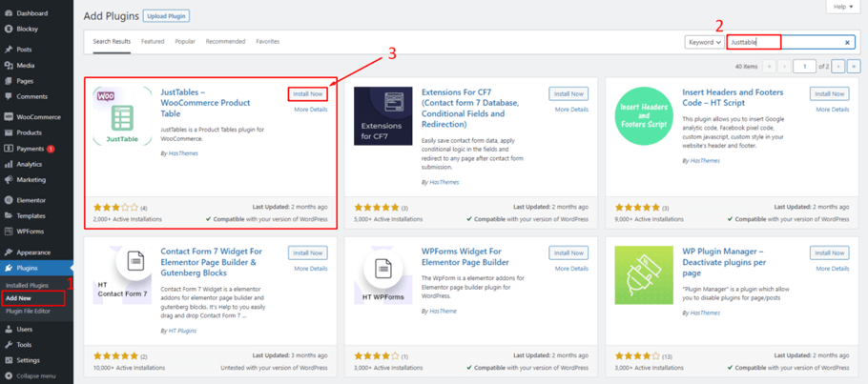Open the Keyword search type dropdown
The width and height of the screenshot is (868, 384).
[704, 42]
